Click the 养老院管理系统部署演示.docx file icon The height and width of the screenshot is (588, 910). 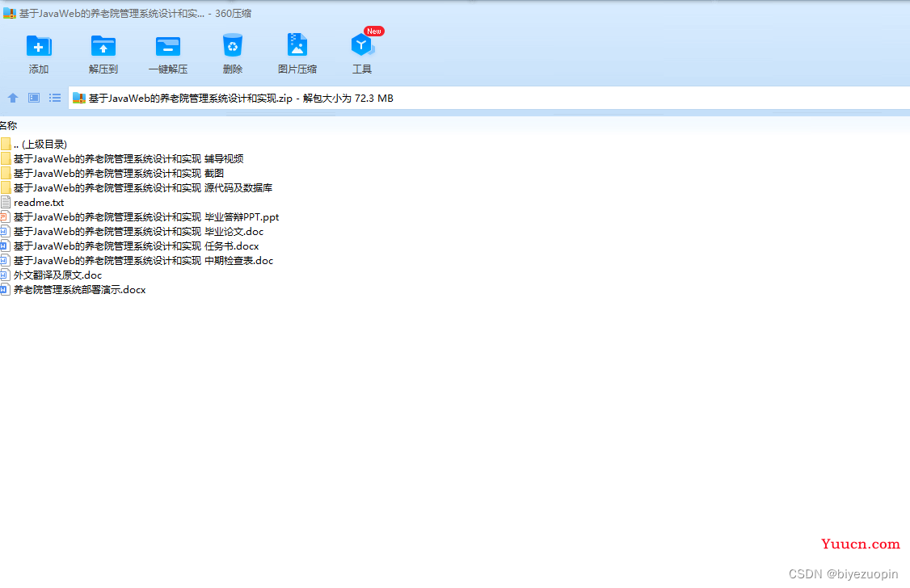tap(5, 289)
